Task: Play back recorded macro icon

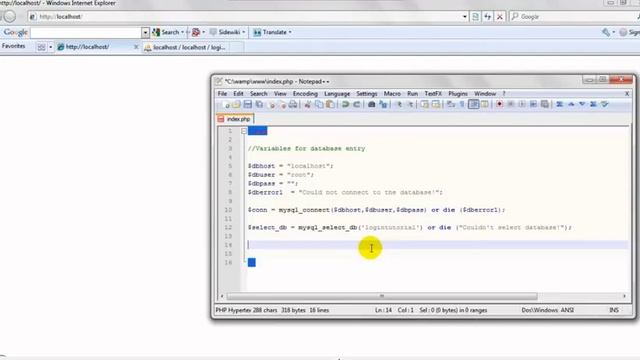Action: tap(522, 104)
